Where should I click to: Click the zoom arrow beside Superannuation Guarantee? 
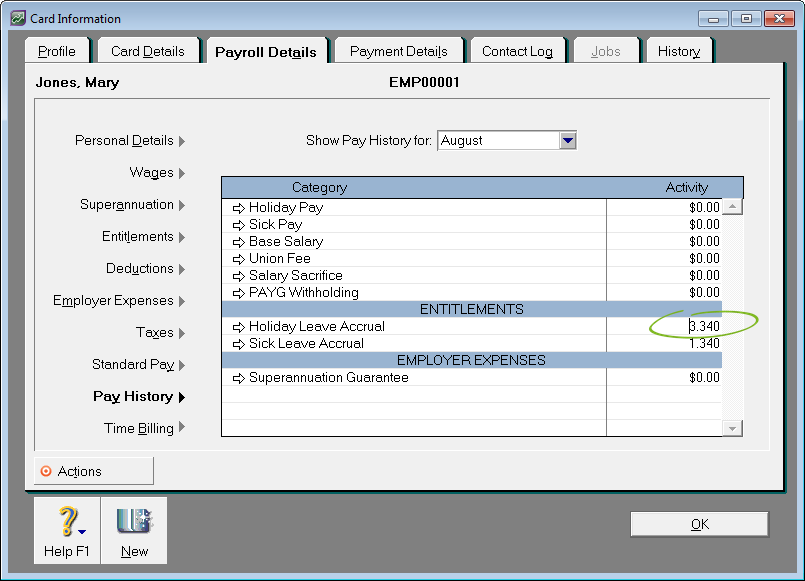[238, 378]
